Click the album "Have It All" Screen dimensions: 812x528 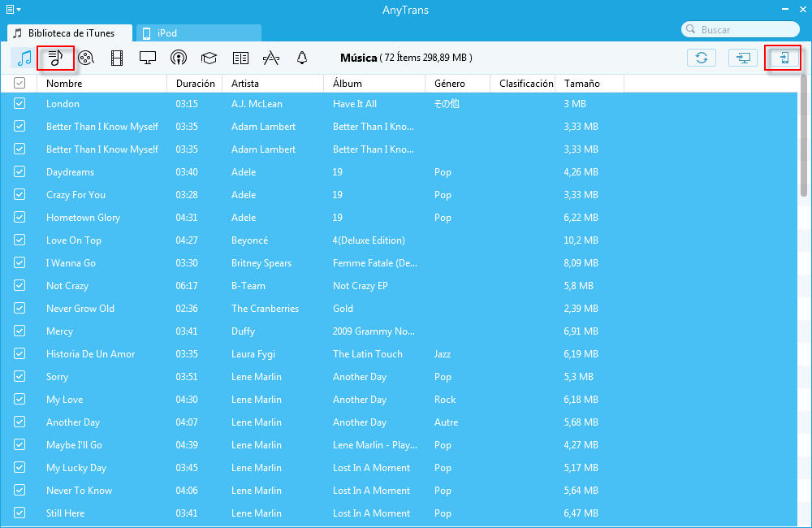click(x=355, y=104)
